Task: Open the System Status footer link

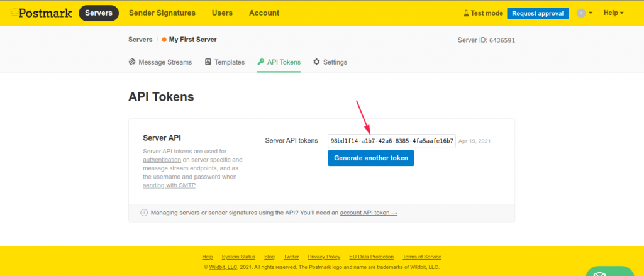Action: tap(238, 257)
